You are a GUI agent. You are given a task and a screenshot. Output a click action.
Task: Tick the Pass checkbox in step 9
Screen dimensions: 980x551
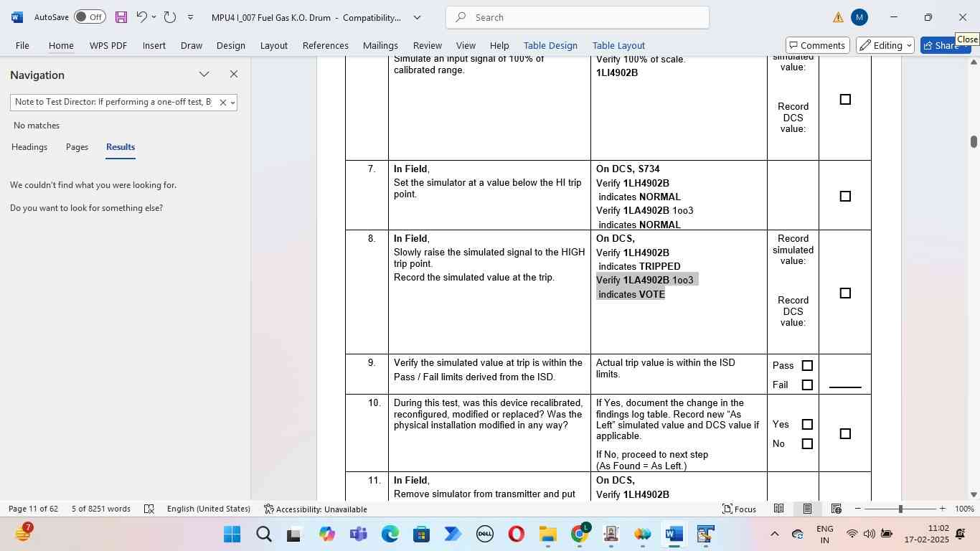pos(807,366)
